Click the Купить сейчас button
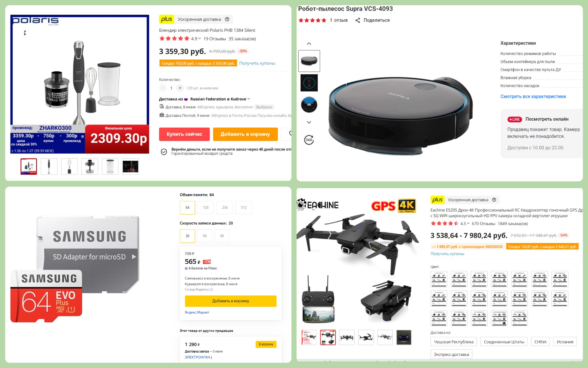Viewport: 588px width, 368px height. (184, 134)
